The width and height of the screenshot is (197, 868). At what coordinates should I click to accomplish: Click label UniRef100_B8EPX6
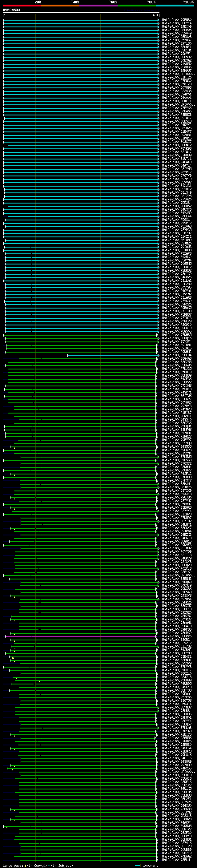tap(177, 636)
